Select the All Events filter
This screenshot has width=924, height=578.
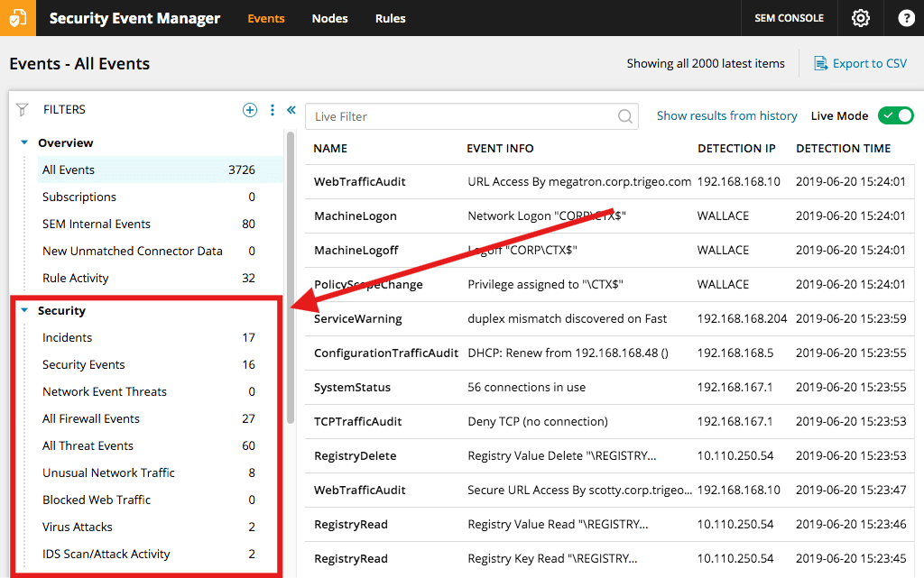click(161, 170)
